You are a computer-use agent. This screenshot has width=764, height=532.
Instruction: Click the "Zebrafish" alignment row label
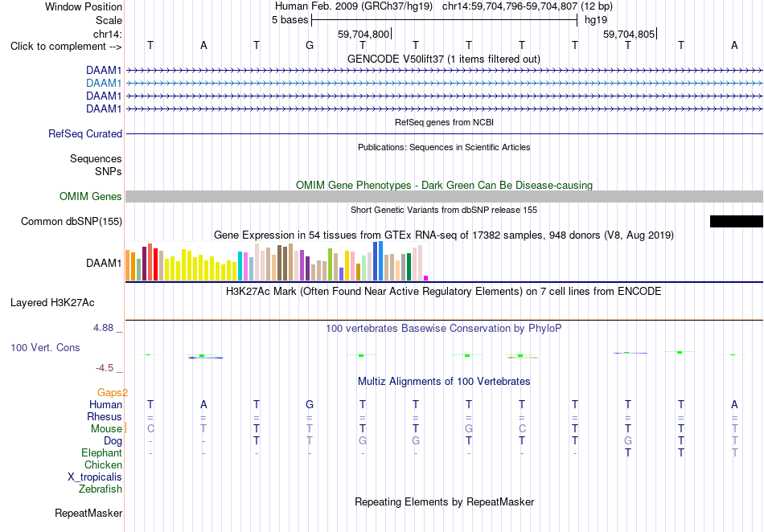[x=101, y=489]
